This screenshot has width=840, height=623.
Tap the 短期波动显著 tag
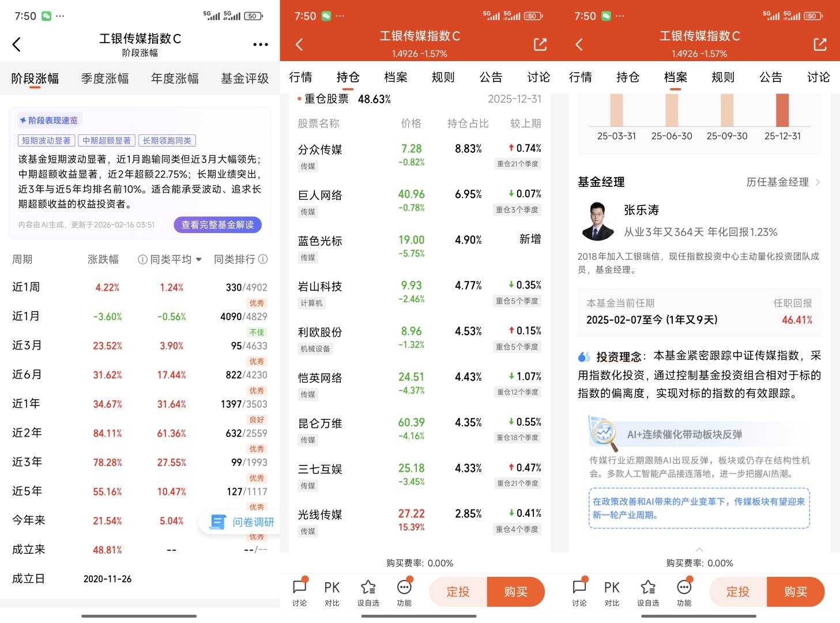point(46,140)
